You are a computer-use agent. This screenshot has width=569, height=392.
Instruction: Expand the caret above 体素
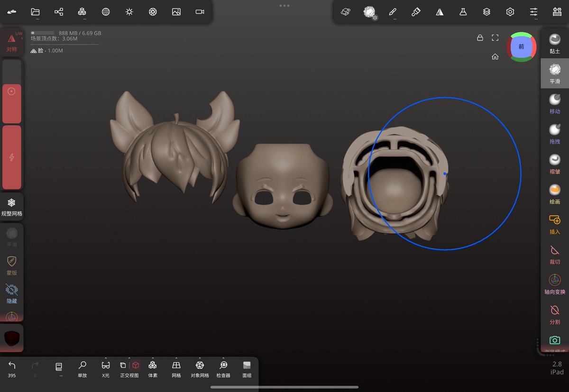click(153, 358)
